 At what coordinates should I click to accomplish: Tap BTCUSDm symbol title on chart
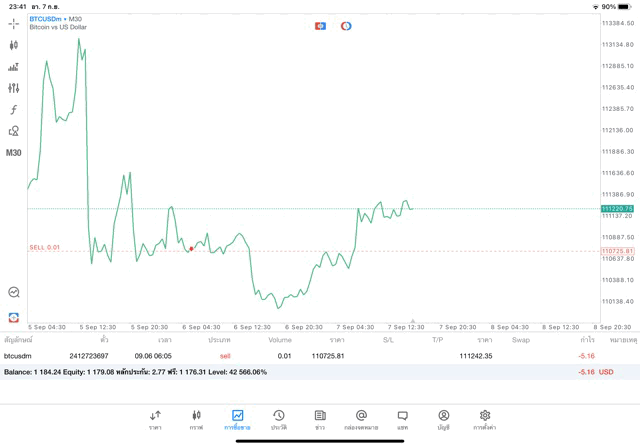[55, 18]
